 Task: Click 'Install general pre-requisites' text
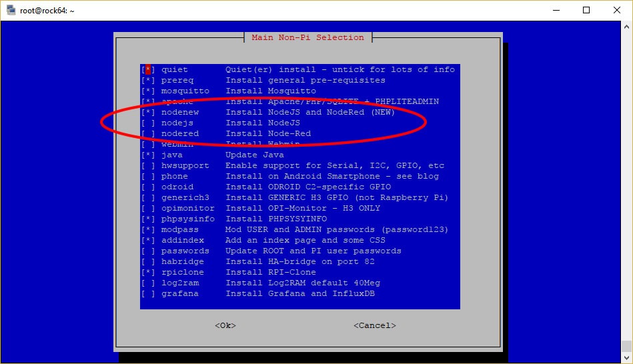pyautogui.click(x=305, y=80)
